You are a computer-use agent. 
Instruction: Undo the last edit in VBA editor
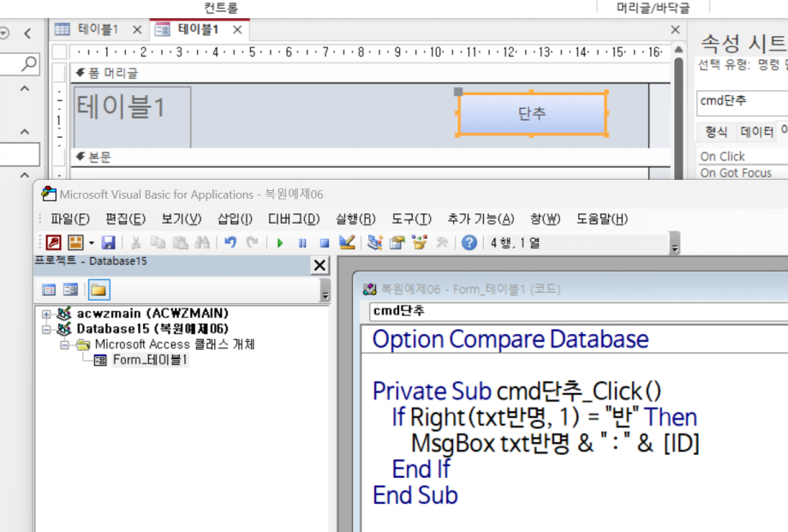point(230,243)
